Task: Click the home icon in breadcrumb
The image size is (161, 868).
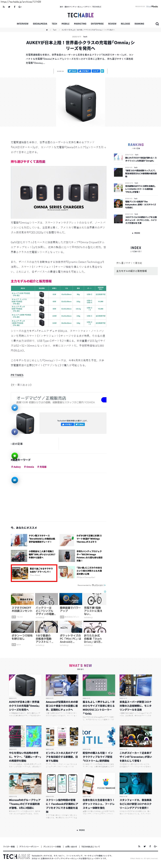Action: point(47,30)
